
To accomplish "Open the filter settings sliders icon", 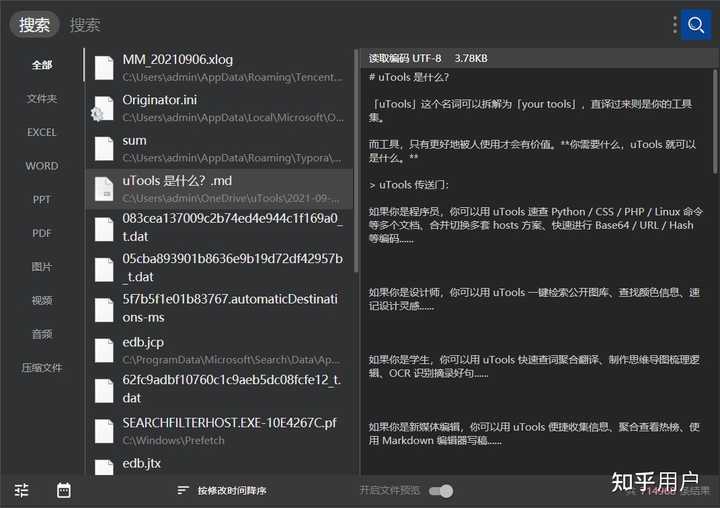I will coord(22,490).
